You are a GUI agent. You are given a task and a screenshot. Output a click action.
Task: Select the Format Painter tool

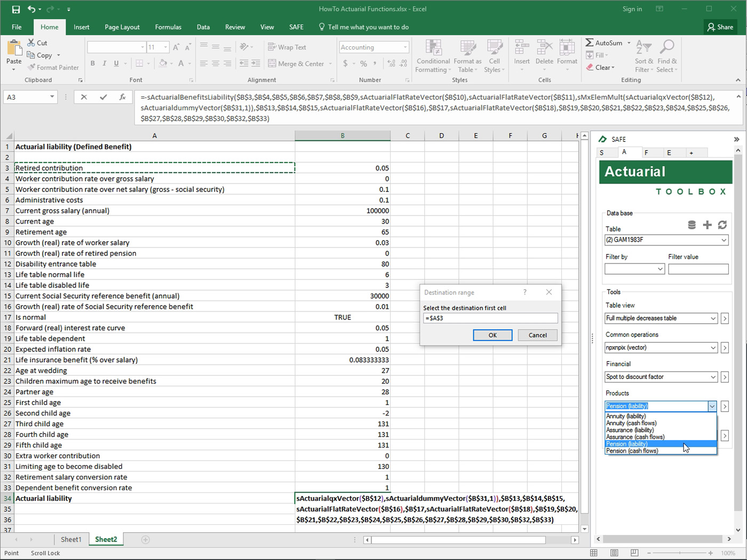[x=53, y=67]
